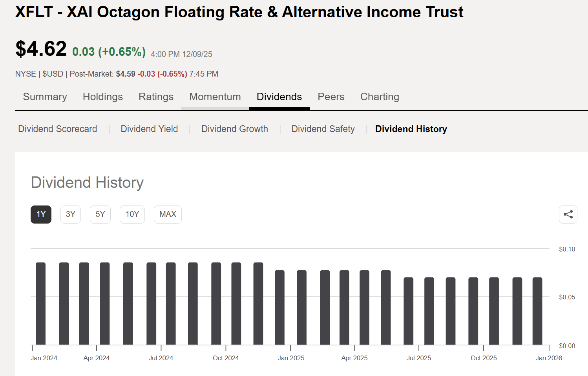588x376 pixels.
Task: Click the XFLT trust title heading
Action: [239, 12]
